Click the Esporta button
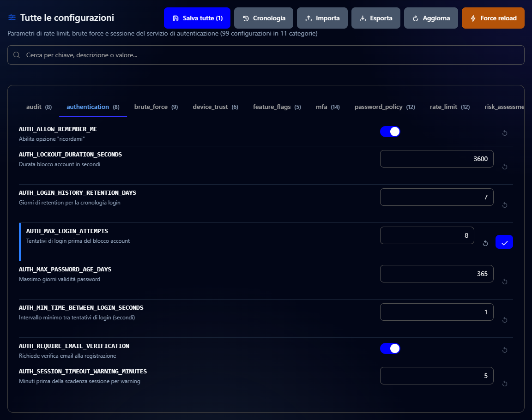Image resolution: width=532 pixels, height=420 pixels. pos(376,18)
